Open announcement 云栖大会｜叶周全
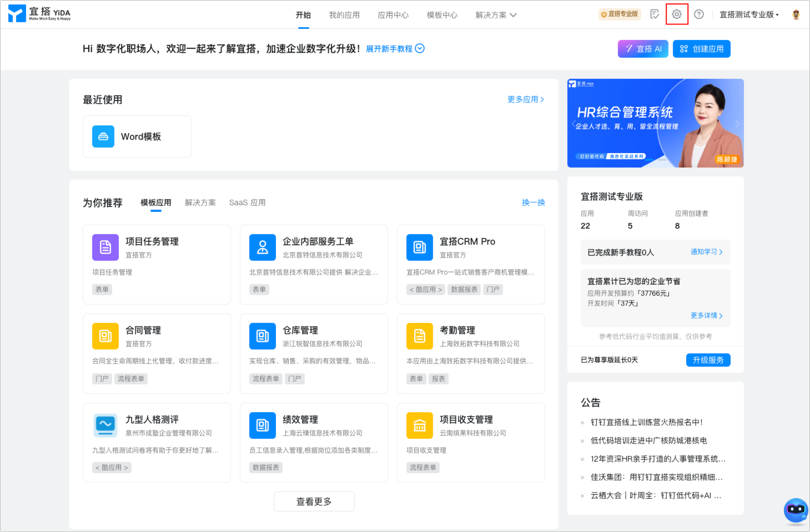The image size is (810, 532). pyautogui.click(x=656, y=495)
